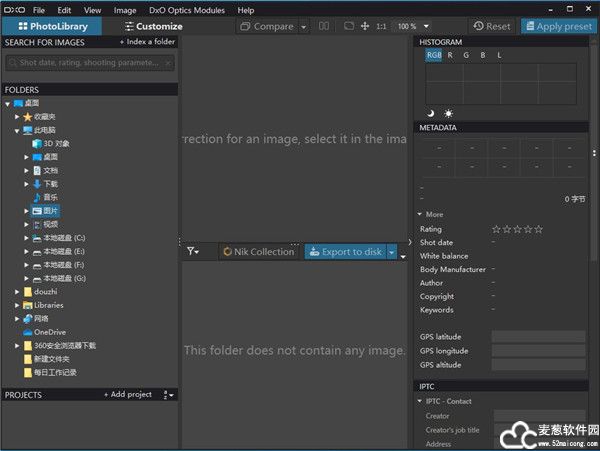Set rating to five stars

click(539, 229)
